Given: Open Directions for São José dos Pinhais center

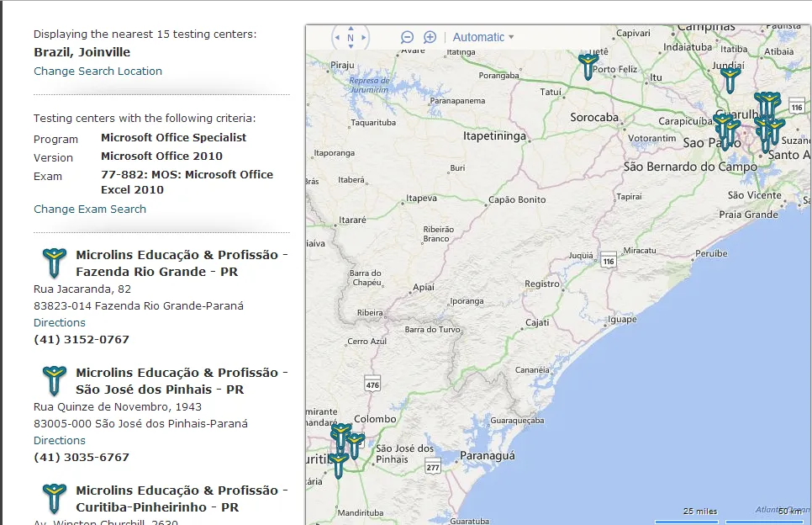Looking at the screenshot, I should pyautogui.click(x=60, y=440).
